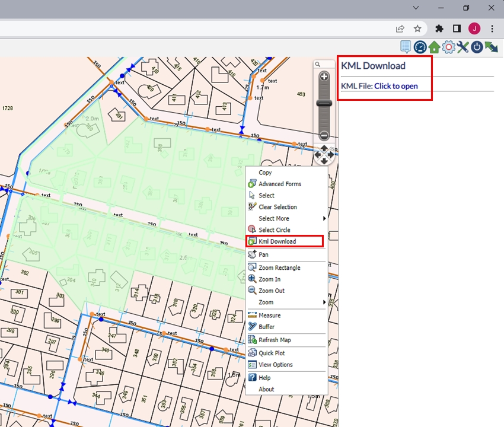Choose Kml Download from context menu
This screenshot has width=504, height=427.
click(277, 241)
